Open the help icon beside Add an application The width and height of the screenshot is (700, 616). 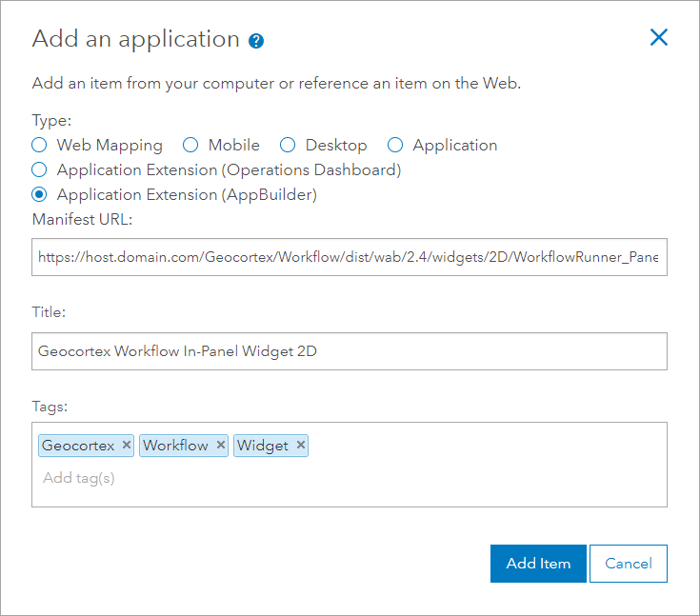coord(255,41)
